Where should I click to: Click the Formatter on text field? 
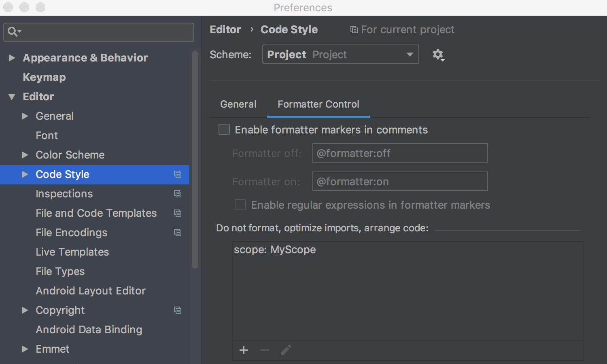[400, 181]
